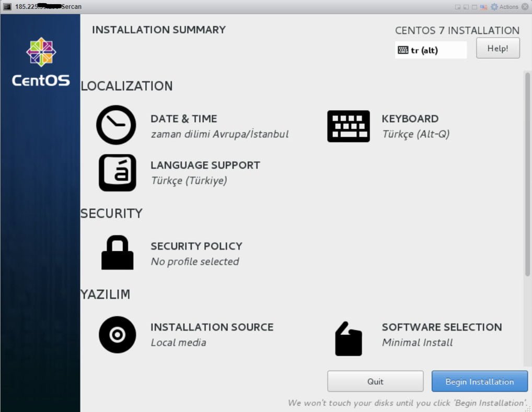Viewport: 532px width, 412px height.
Task: Open the Software Selection package icon
Action: [349, 338]
